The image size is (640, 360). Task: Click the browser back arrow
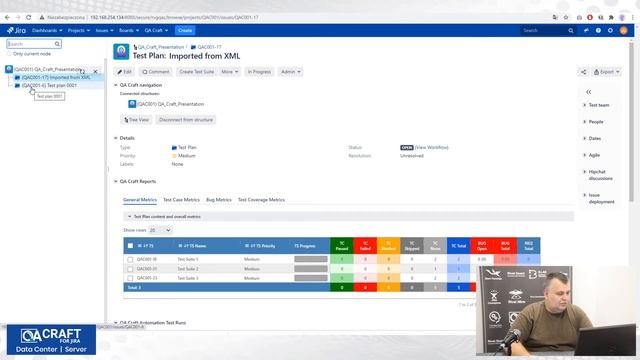click(x=7, y=18)
